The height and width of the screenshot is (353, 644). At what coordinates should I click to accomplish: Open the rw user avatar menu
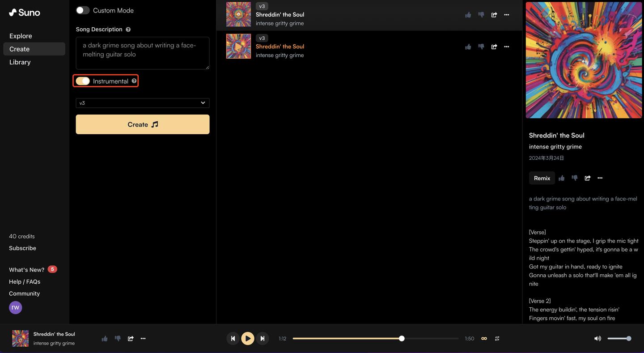coord(16,307)
